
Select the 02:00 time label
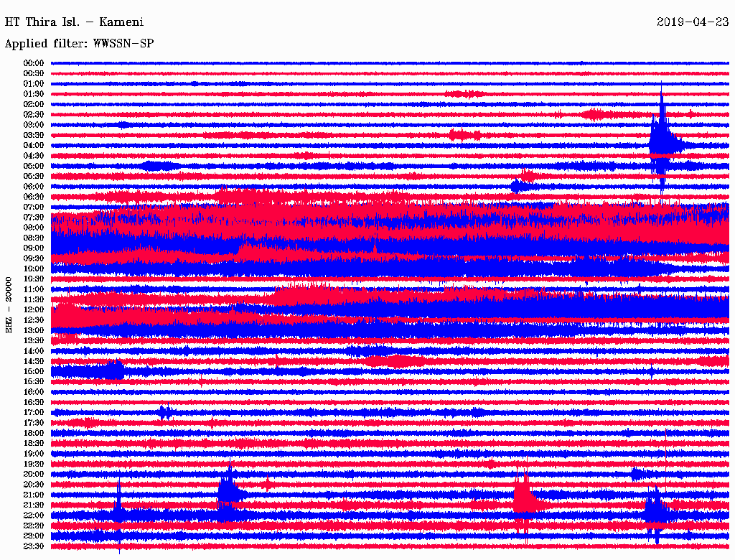point(34,104)
